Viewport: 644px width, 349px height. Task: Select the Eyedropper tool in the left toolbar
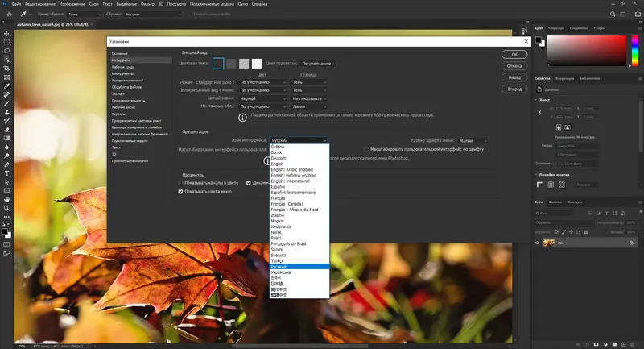6,86
